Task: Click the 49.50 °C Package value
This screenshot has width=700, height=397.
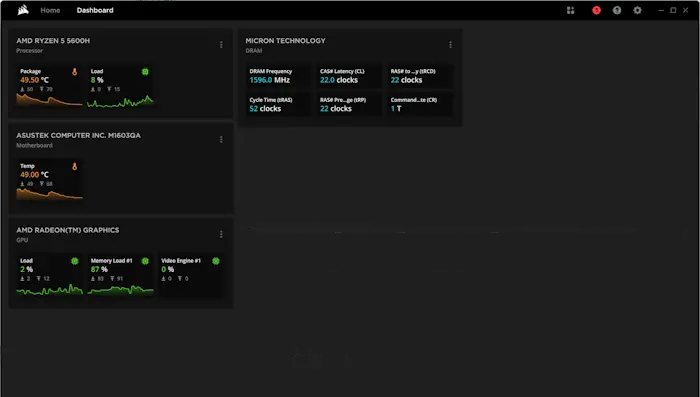Action: click(x=34, y=80)
